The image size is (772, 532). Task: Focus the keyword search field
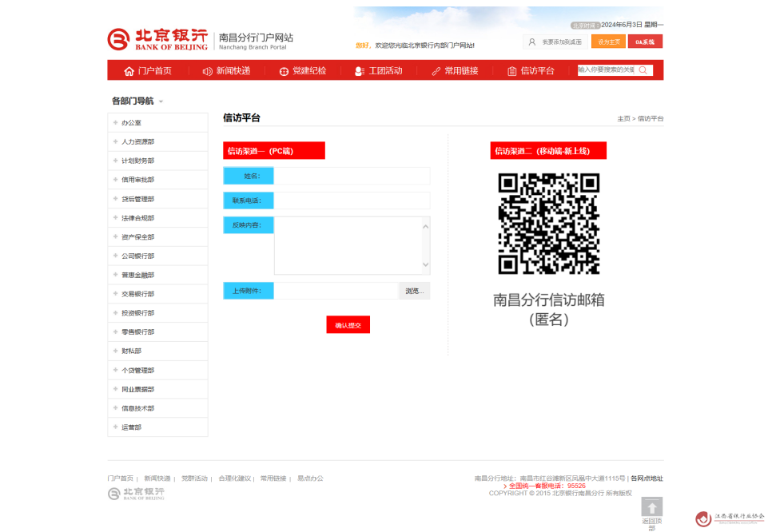606,70
